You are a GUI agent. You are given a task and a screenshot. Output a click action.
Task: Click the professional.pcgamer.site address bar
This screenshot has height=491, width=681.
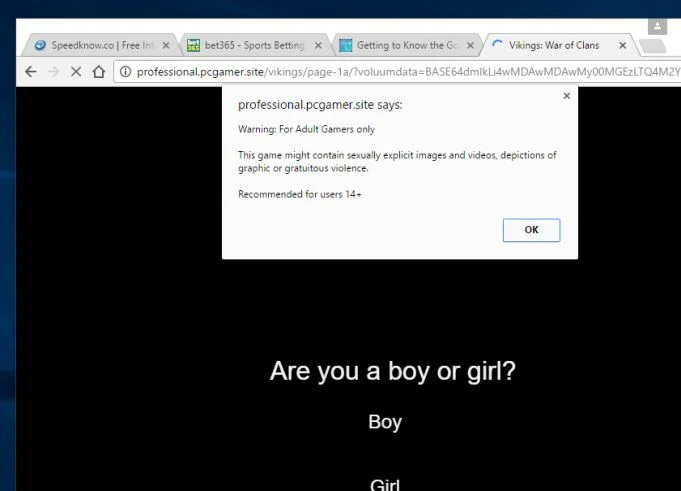[397, 72]
